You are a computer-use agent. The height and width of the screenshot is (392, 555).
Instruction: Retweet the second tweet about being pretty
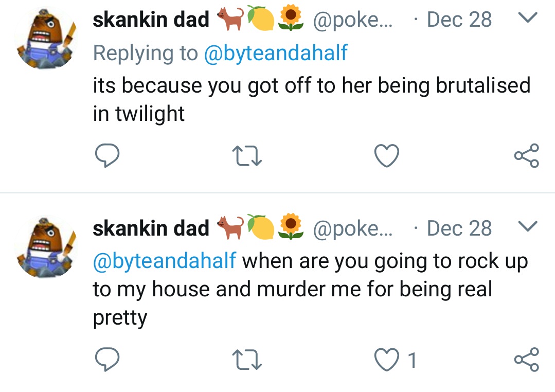click(247, 360)
